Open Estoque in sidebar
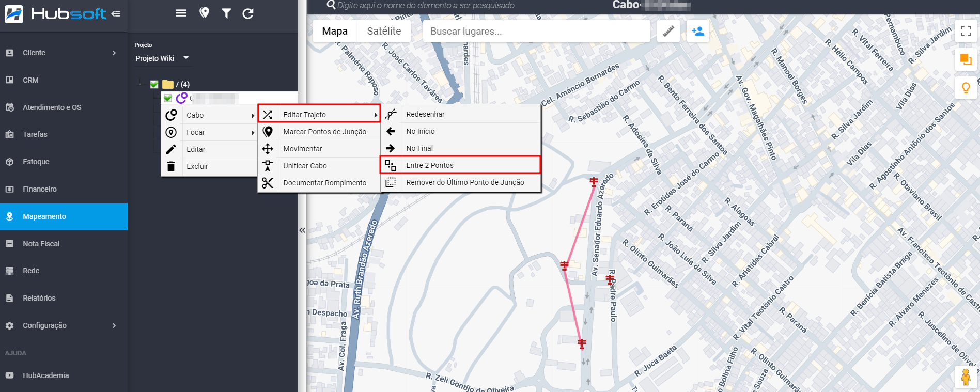This screenshot has width=980, height=392. (64, 162)
